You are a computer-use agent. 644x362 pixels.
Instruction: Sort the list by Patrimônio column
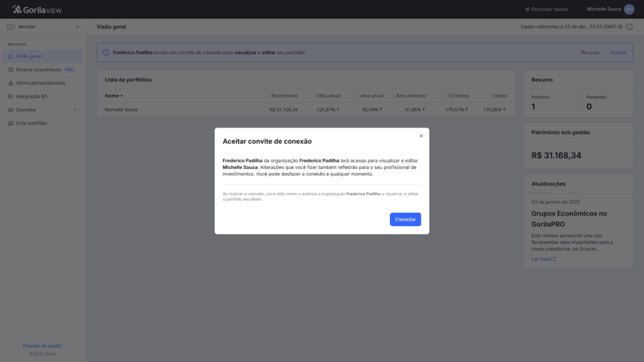(284, 96)
